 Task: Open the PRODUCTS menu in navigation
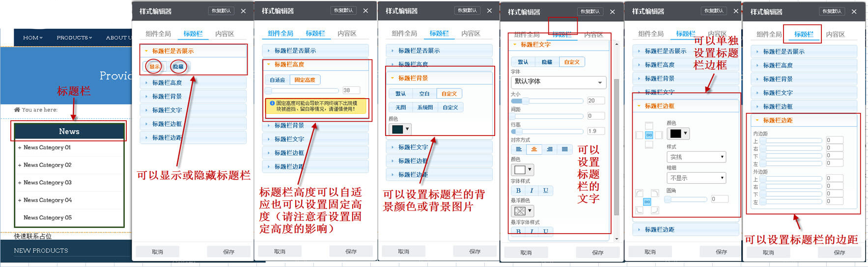[x=74, y=38]
